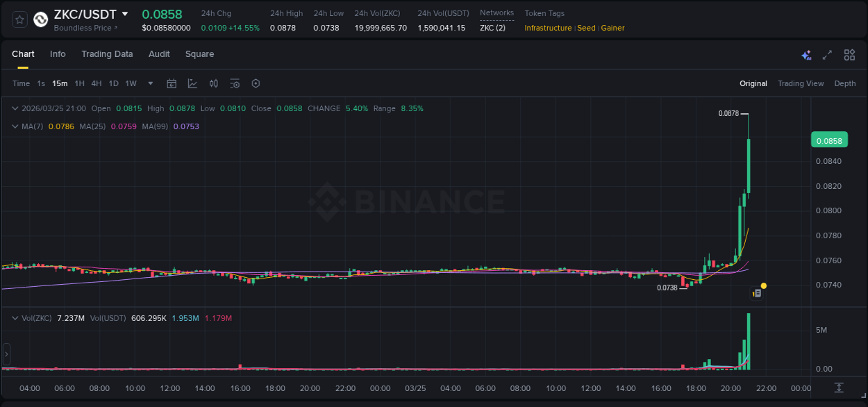Open the widgets layout panel

click(849, 54)
